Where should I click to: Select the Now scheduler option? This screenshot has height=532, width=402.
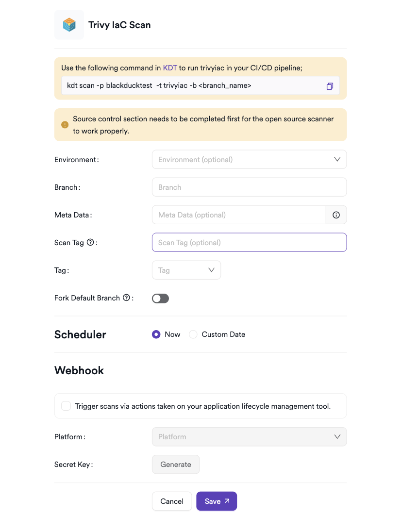(x=156, y=334)
